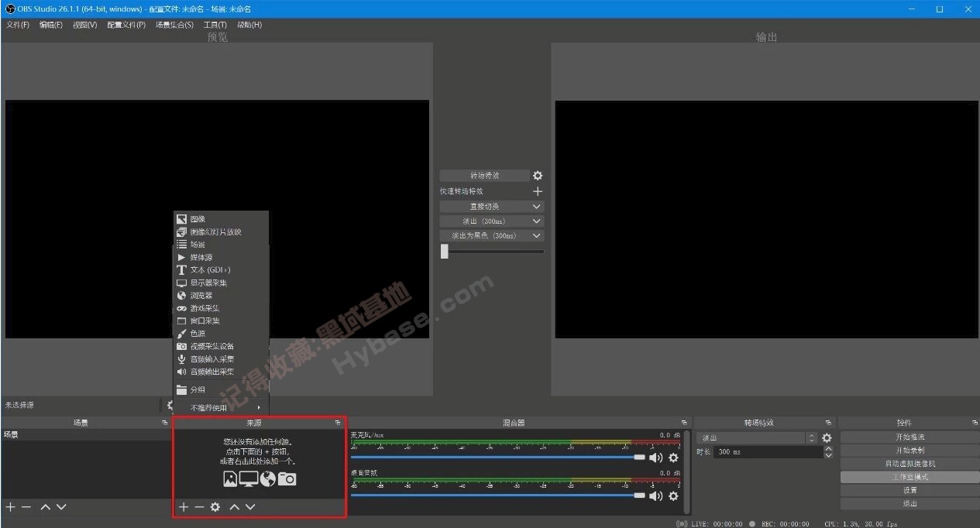This screenshot has height=528, width=980.
Task: Click the camera icon in the empty sources hint
Action: pos(286,478)
